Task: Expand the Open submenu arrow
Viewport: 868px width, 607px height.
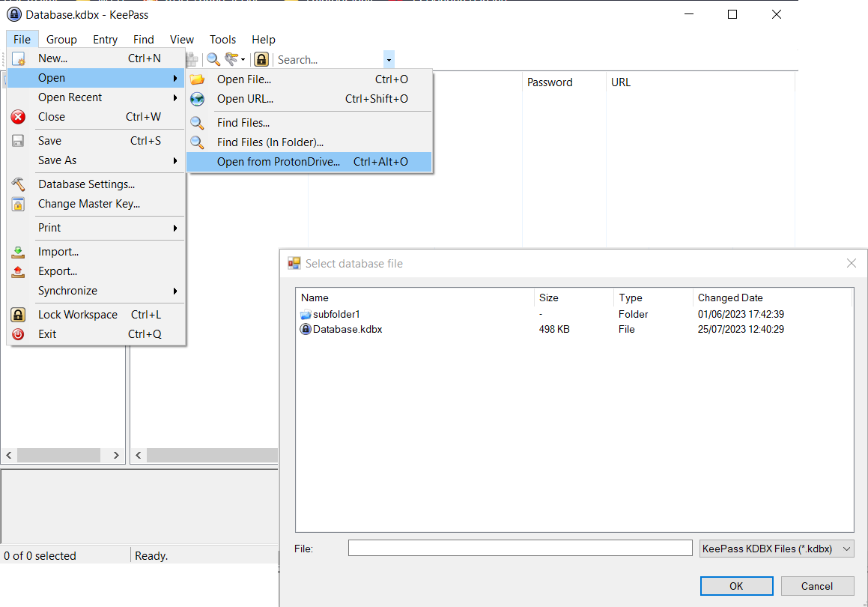Action: point(175,78)
